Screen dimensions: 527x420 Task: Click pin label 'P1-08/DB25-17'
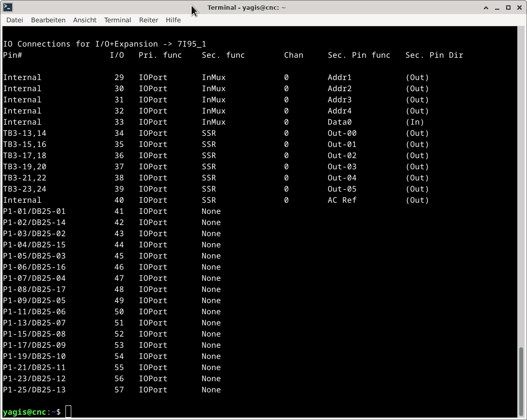pos(34,289)
